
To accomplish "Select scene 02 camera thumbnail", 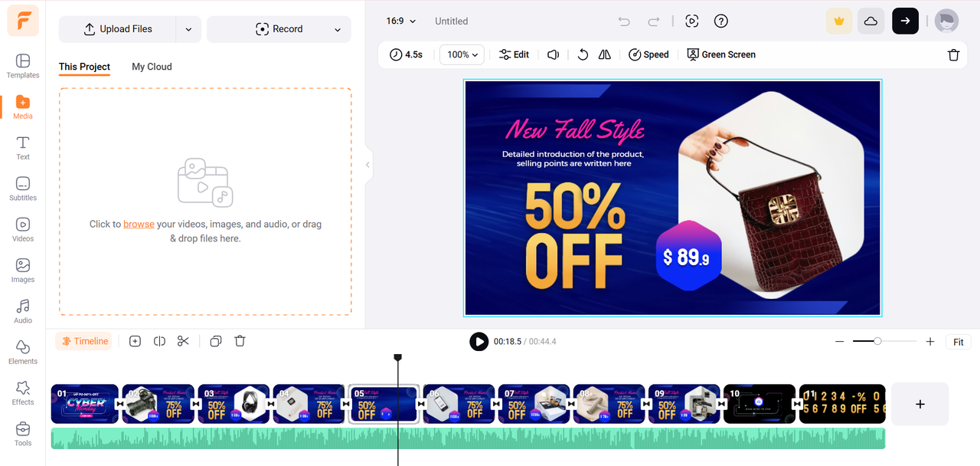I will (158, 404).
